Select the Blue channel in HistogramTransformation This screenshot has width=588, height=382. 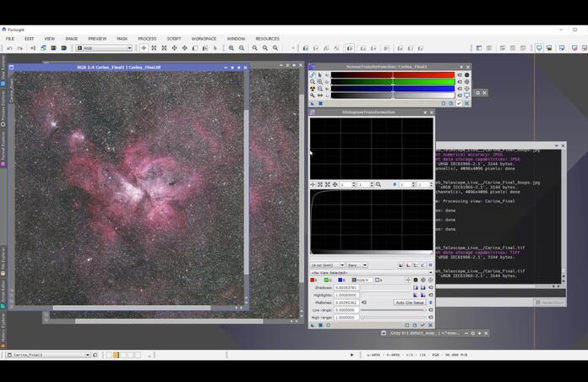pyautogui.click(x=341, y=280)
